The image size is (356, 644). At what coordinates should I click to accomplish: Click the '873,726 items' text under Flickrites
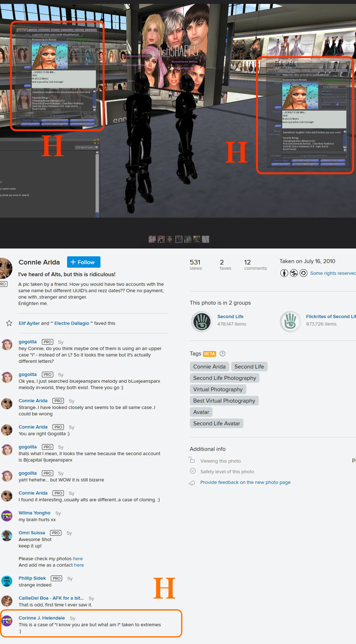click(x=321, y=324)
